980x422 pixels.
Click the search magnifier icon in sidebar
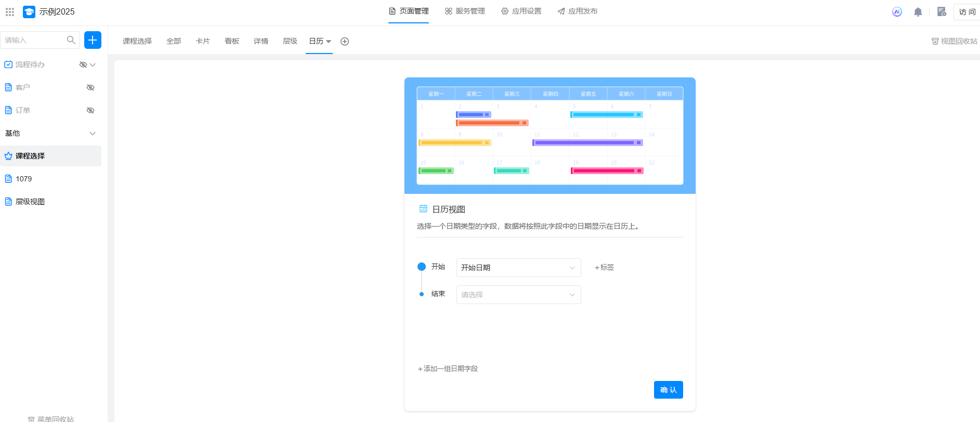(x=71, y=40)
